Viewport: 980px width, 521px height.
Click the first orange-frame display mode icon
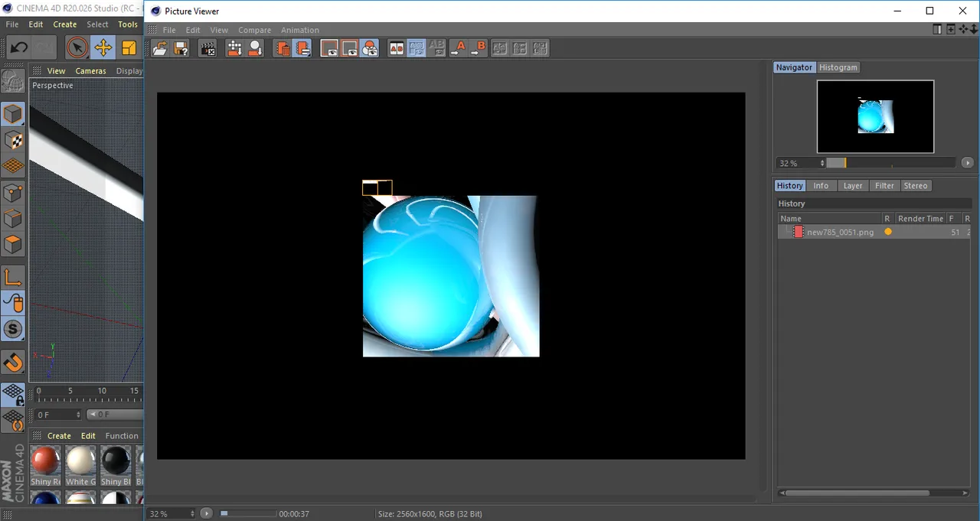(330, 48)
